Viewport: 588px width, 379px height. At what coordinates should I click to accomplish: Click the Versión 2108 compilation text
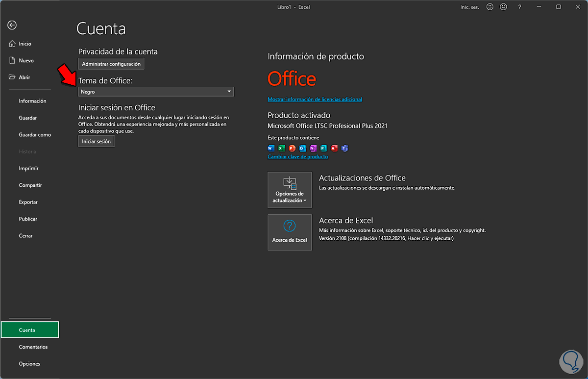[387, 239]
